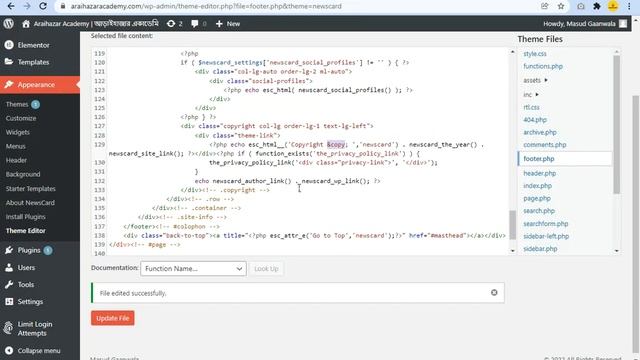Reload the page with the refresh icon

pos(43,6)
